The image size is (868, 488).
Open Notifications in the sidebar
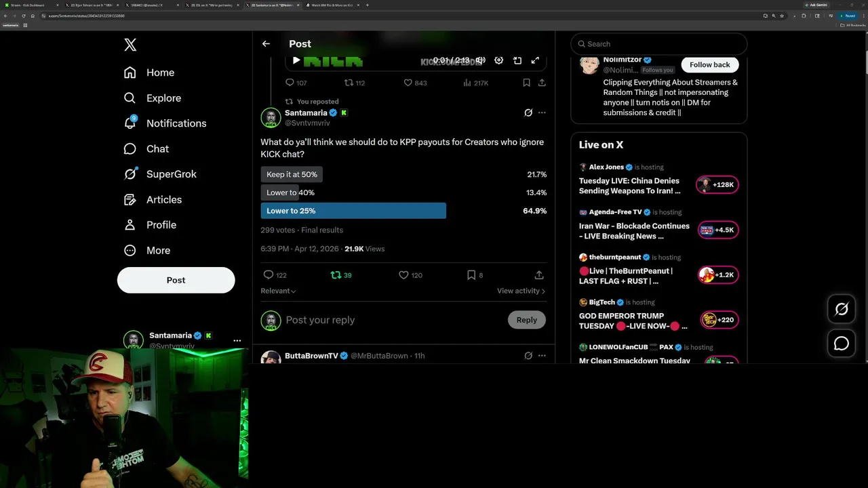click(x=165, y=123)
